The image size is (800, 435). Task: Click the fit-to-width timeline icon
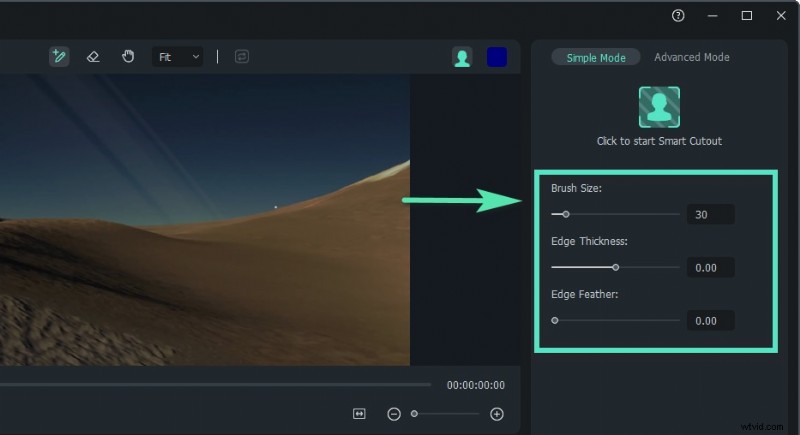tap(359, 414)
